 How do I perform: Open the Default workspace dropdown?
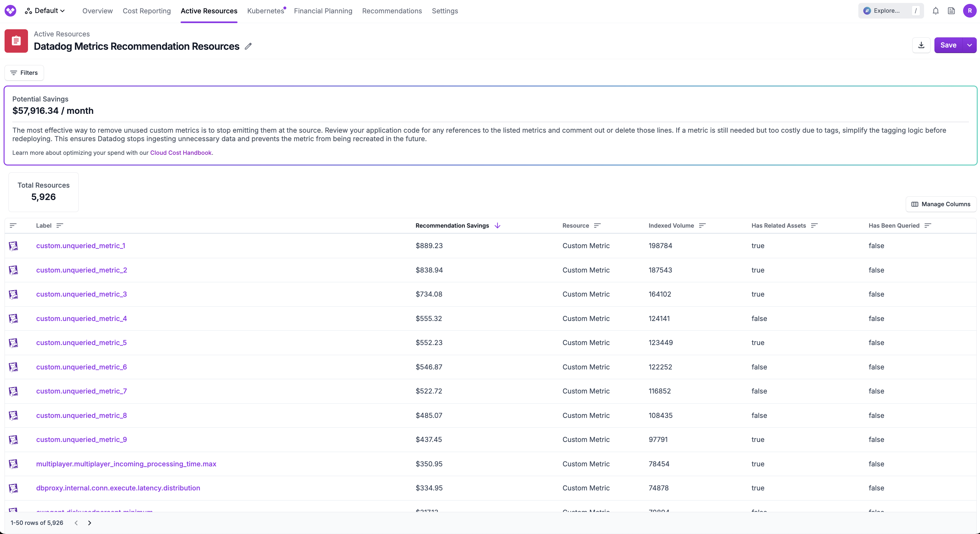46,11
